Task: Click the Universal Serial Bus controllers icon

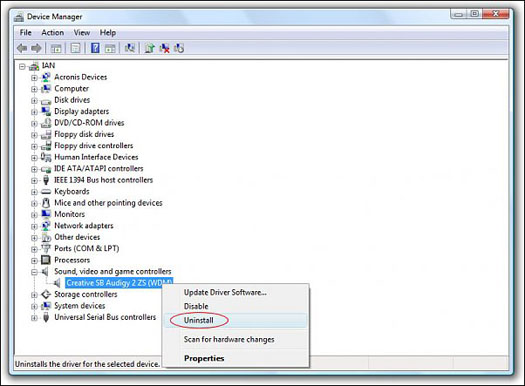Action: (46, 317)
